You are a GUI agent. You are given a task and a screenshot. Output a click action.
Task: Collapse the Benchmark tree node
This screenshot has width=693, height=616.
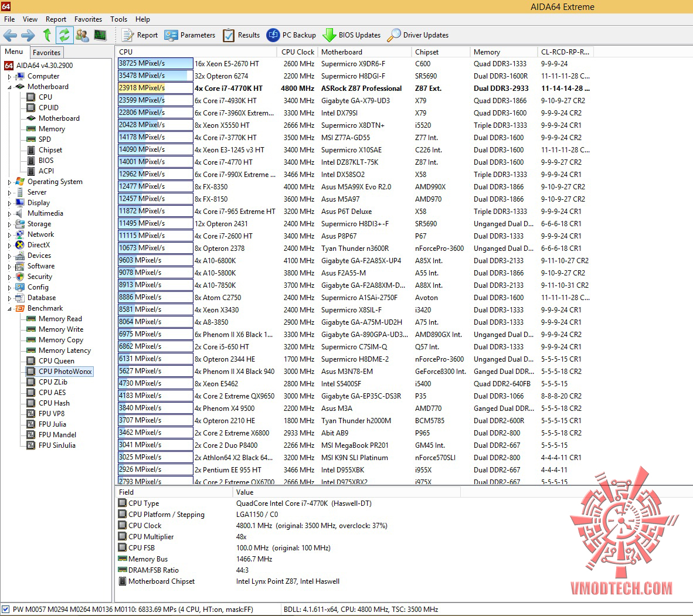click(9, 308)
